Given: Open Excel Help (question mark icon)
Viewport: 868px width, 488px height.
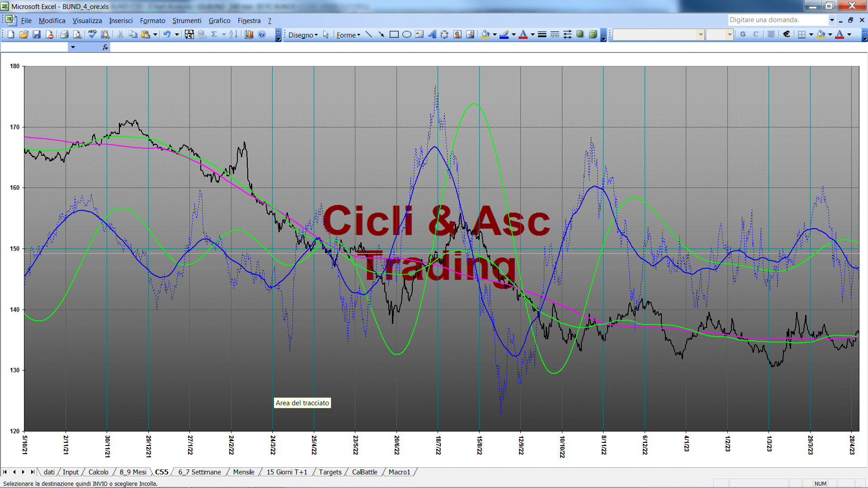Looking at the screenshot, I should [262, 35].
